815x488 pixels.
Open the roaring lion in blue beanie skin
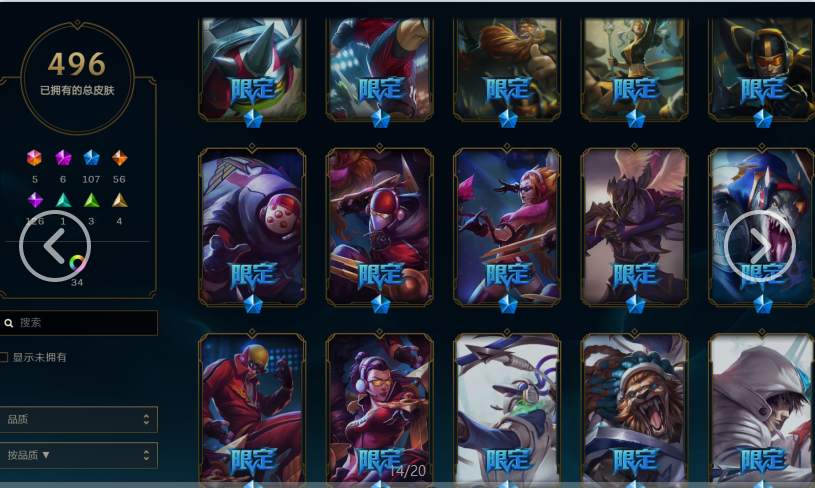click(634, 410)
